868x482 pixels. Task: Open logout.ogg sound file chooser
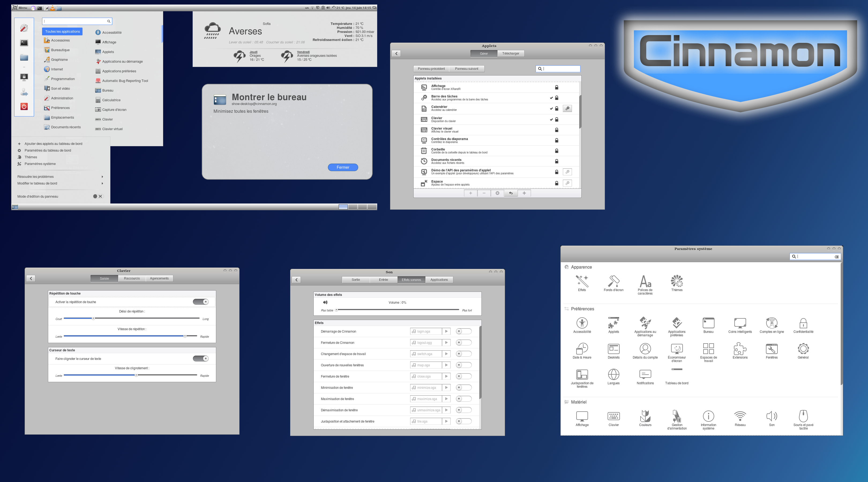426,342
